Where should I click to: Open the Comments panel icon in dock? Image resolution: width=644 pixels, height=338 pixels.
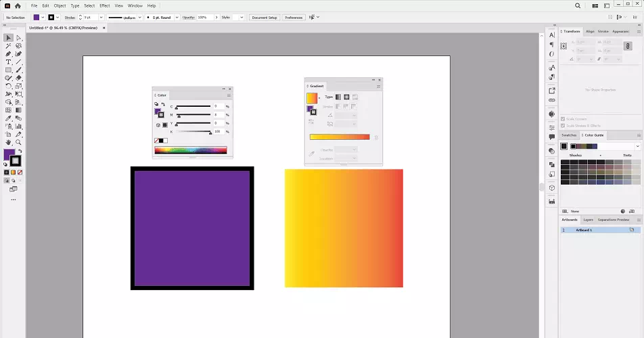pyautogui.click(x=551, y=137)
